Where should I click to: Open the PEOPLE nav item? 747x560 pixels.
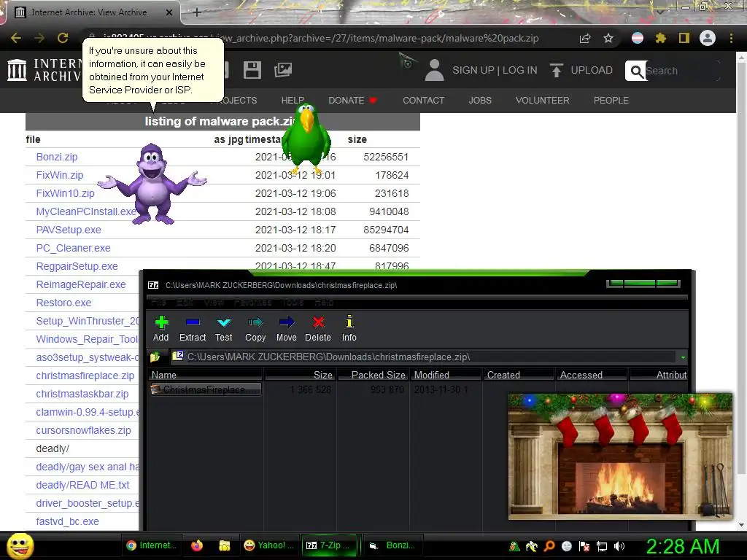[611, 101]
